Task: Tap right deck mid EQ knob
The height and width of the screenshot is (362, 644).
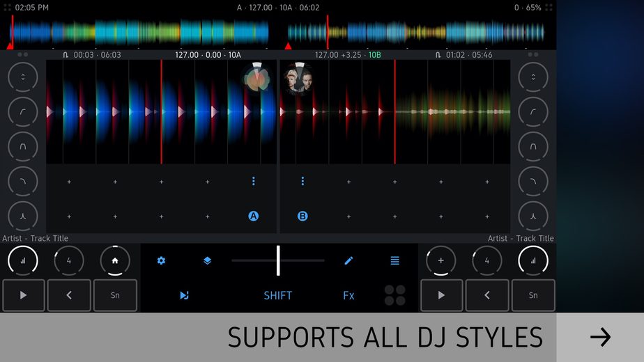Action: pyautogui.click(x=533, y=146)
